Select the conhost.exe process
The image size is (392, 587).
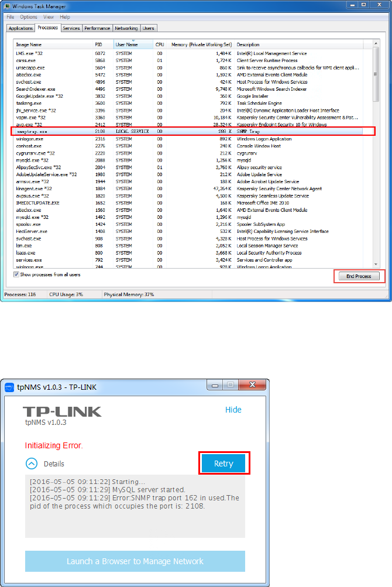pyautogui.click(x=189, y=146)
